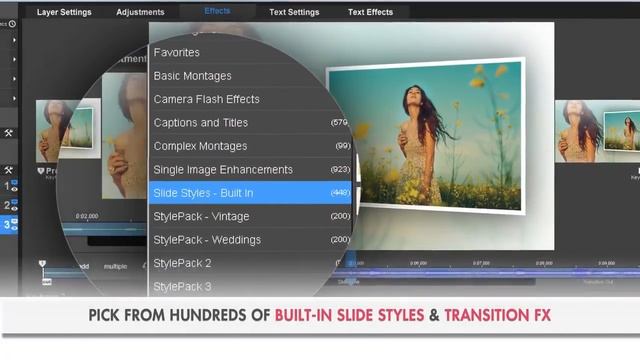This screenshot has height=360, width=640.
Task: Expand the first arrow in the left panel
Action: pyautogui.click(x=14, y=40)
